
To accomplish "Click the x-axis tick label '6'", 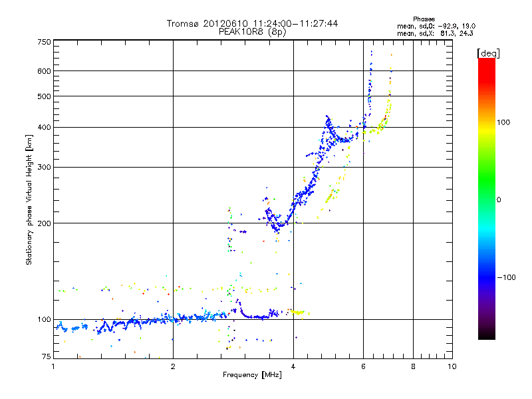I will 363,367.
